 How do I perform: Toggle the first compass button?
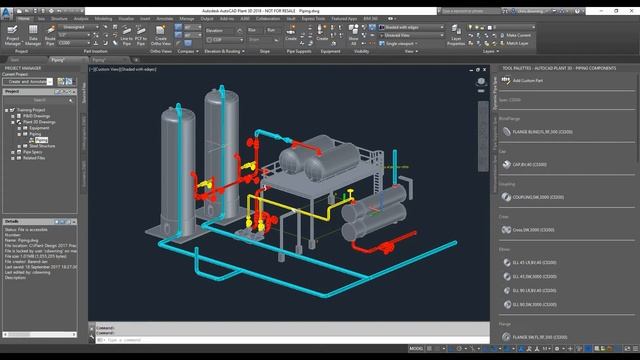[178, 27]
